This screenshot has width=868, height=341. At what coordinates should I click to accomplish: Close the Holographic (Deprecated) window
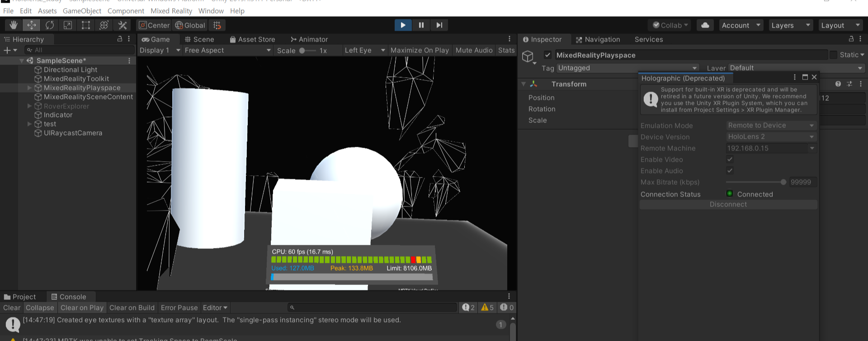(814, 78)
